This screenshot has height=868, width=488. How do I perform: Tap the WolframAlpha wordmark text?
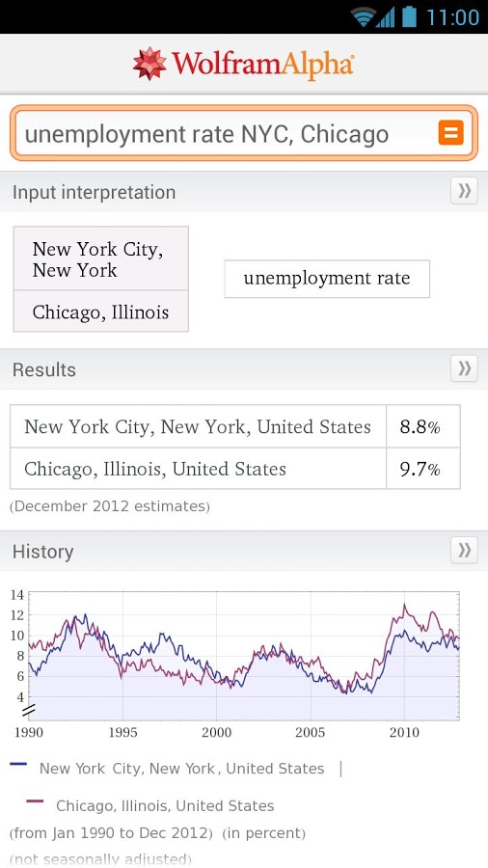pos(262,64)
